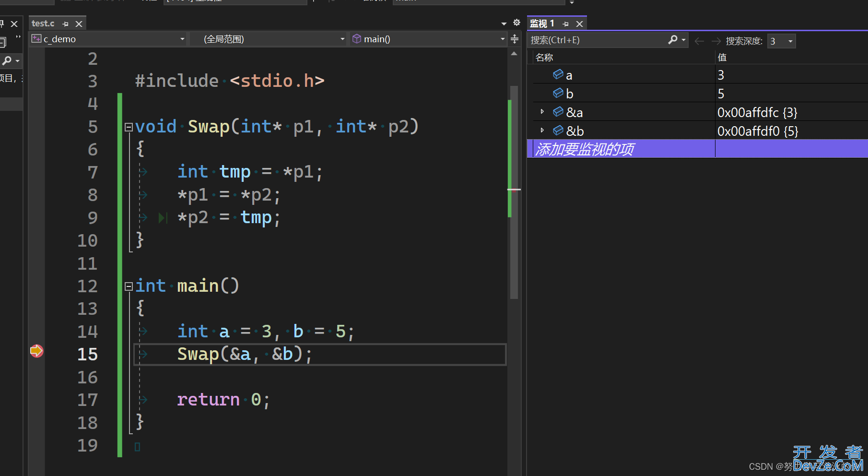Click the return 0; statement
Screen dimensions: 868x476
[x=223, y=400]
